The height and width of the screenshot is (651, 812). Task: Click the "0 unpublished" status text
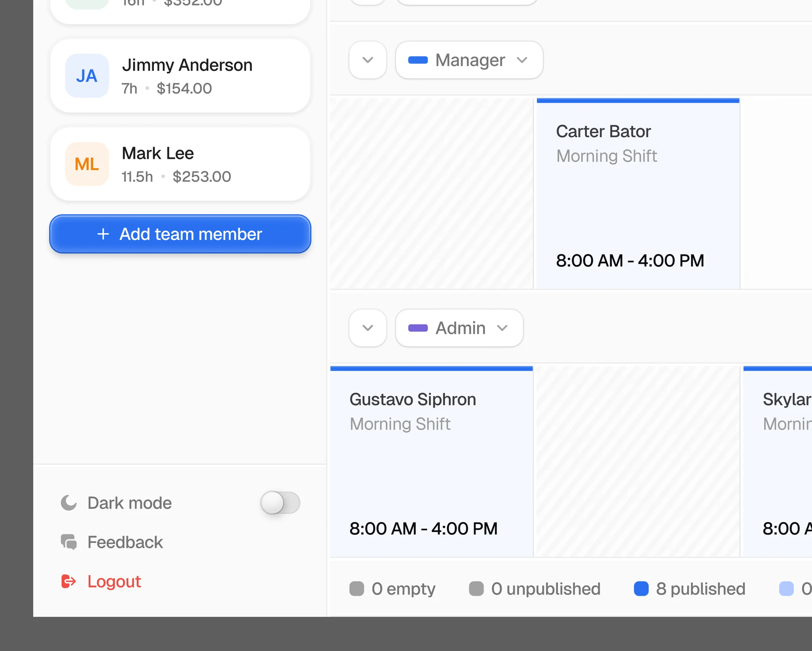coord(546,589)
